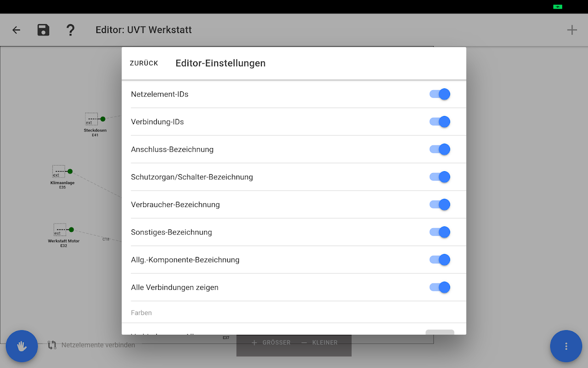This screenshot has height=368, width=588.
Task: Toggle Anschluss-Bezeichnung switch
Action: [440, 149]
